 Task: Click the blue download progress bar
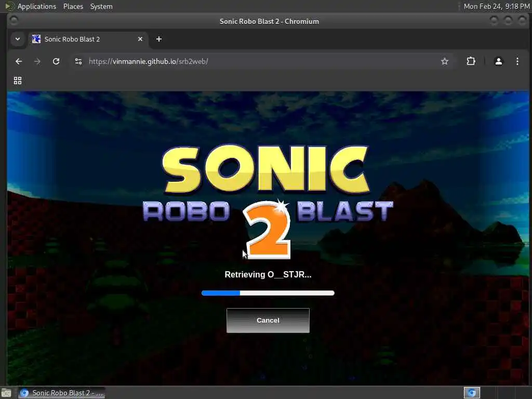pos(268,293)
